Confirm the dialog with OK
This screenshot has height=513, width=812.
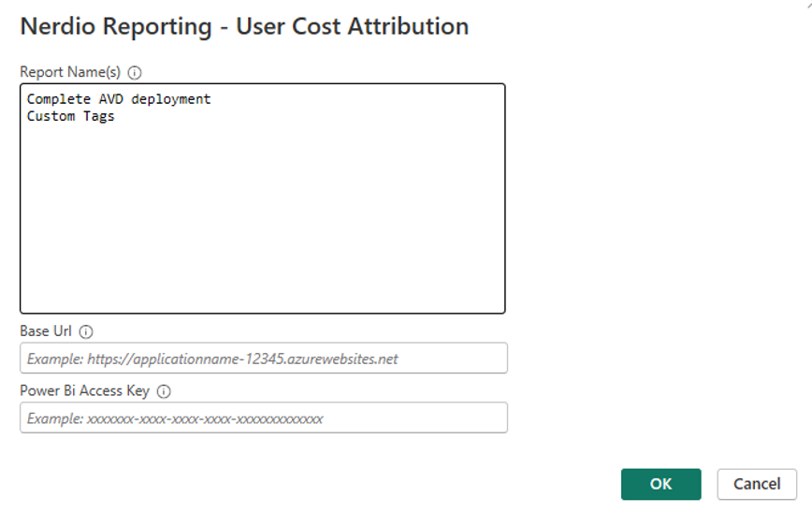pos(660,484)
